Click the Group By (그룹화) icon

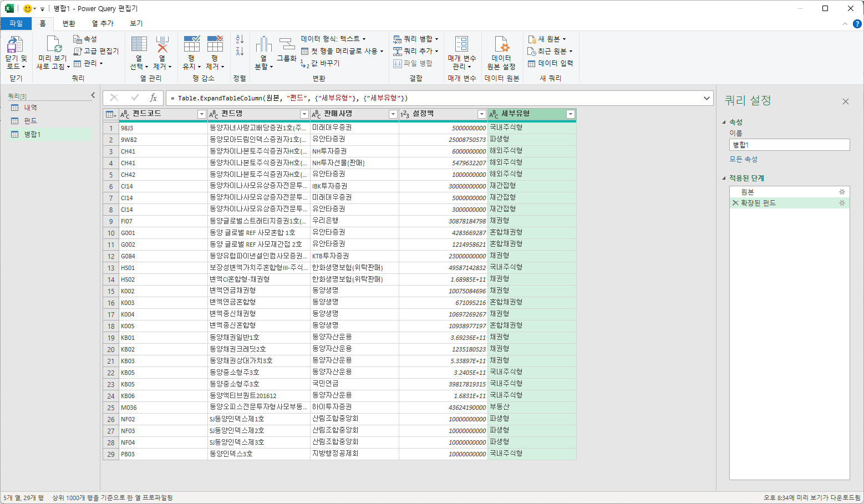point(287,44)
